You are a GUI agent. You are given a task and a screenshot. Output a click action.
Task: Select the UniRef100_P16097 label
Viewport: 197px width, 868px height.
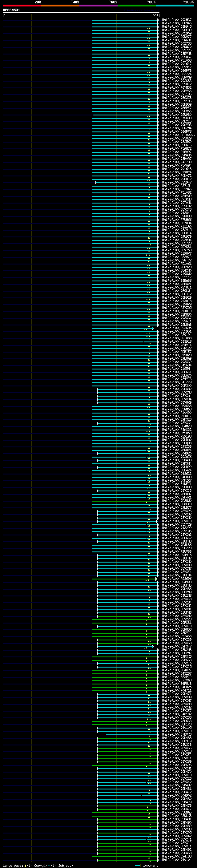pyautogui.click(x=177, y=152)
